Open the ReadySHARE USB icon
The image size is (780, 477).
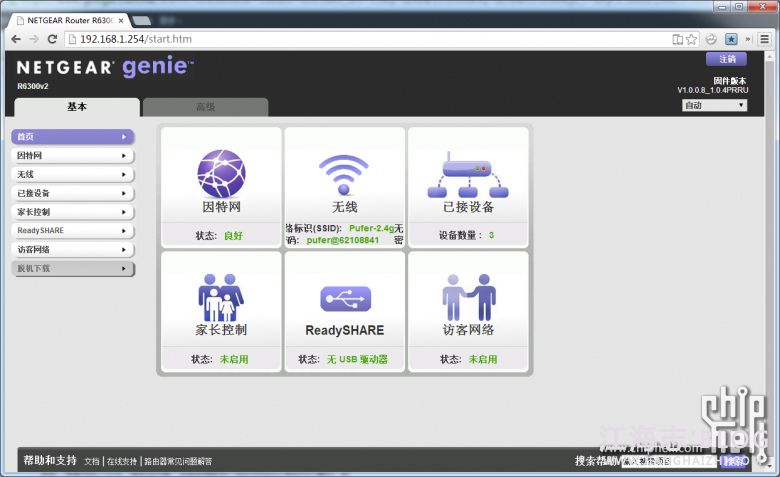pyautogui.click(x=344, y=298)
